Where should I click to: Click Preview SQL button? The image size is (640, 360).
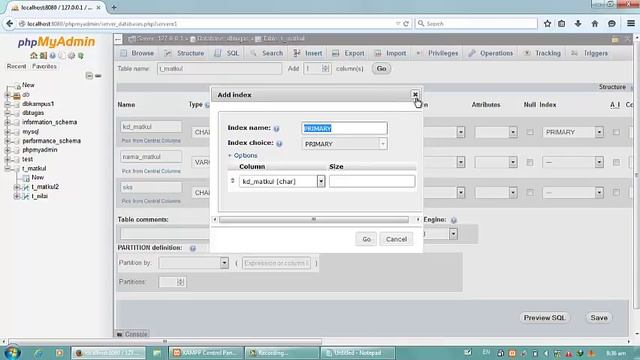(x=545, y=318)
